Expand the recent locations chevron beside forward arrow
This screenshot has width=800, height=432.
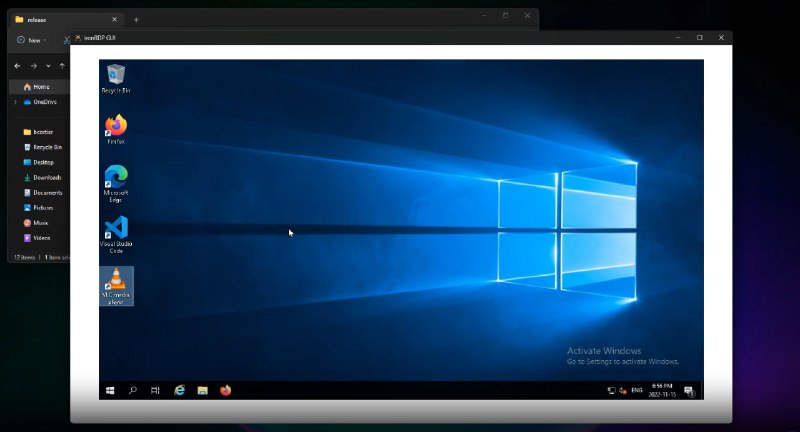48,66
